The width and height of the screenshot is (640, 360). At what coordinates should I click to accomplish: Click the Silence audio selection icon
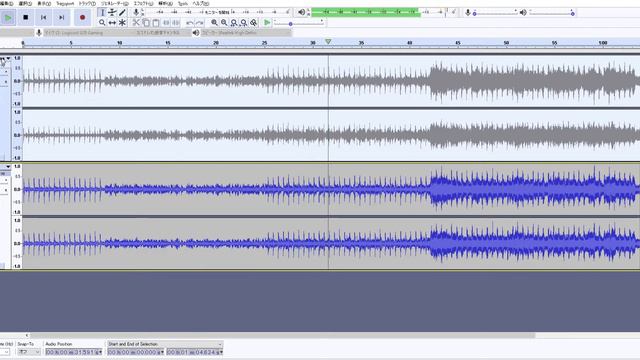tap(176, 23)
